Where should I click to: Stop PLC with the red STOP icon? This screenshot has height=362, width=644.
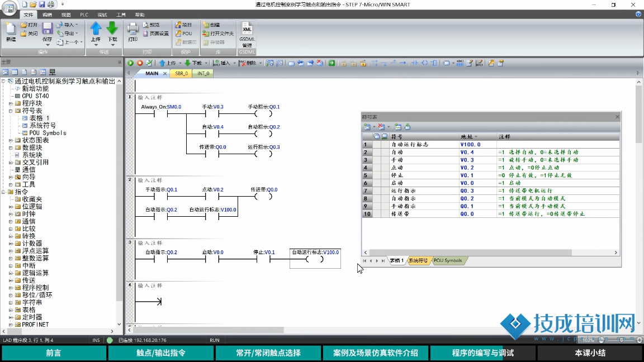[140, 63]
